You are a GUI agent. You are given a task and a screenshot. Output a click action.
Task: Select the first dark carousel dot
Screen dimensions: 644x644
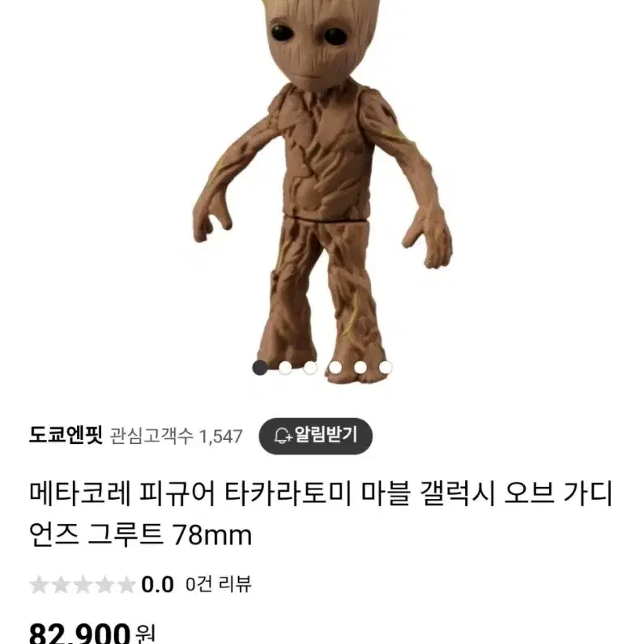point(260,368)
